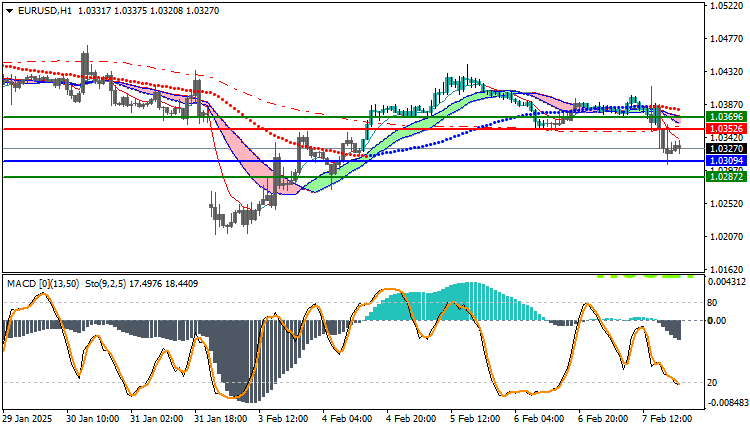Click the 80 stochastic level label
Screen dimensions: 750x430
pos(712,303)
